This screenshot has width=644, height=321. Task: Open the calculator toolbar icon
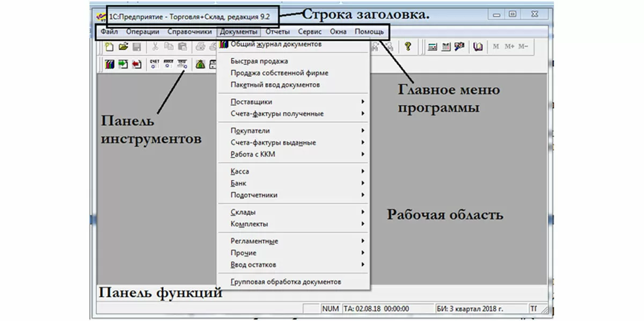(432, 47)
